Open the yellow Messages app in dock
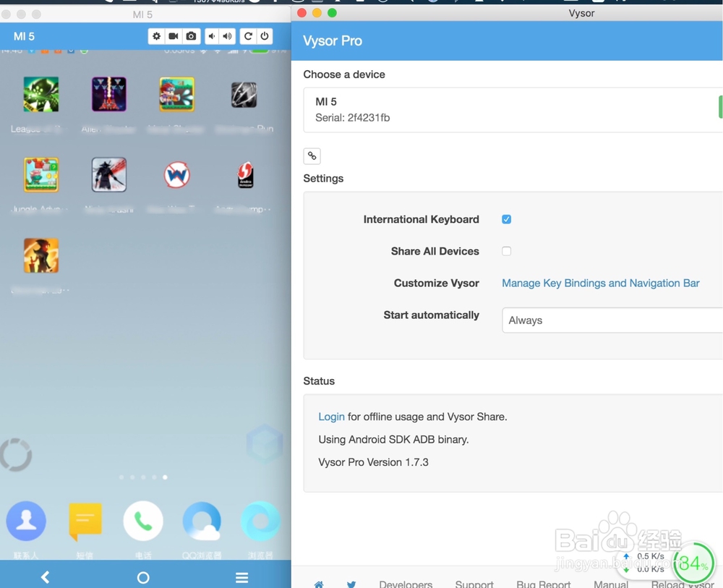The width and height of the screenshot is (723, 588). pos(85,521)
